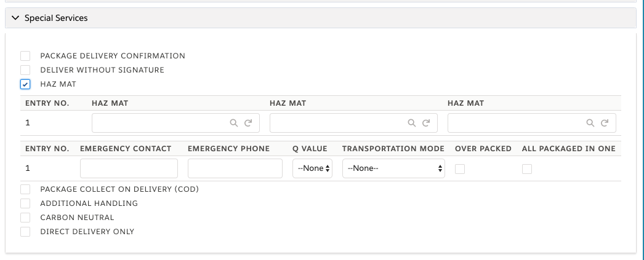Image resolution: width=644 pixels, height=260 pixels.
Task: Check Deliver Without Signature option
Action: (25, 70)
